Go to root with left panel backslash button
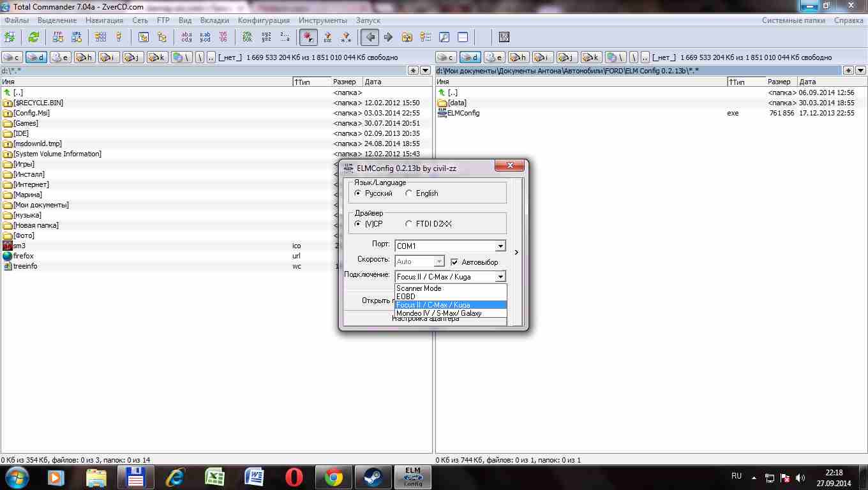This screenshot has width=868, height=490. click(200, 57)
